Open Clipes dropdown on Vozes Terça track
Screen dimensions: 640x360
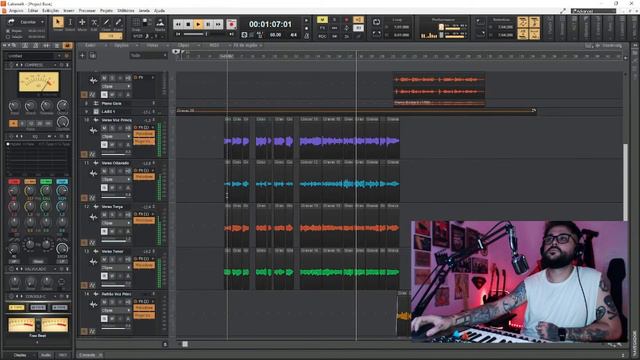[x=116, y=223]
